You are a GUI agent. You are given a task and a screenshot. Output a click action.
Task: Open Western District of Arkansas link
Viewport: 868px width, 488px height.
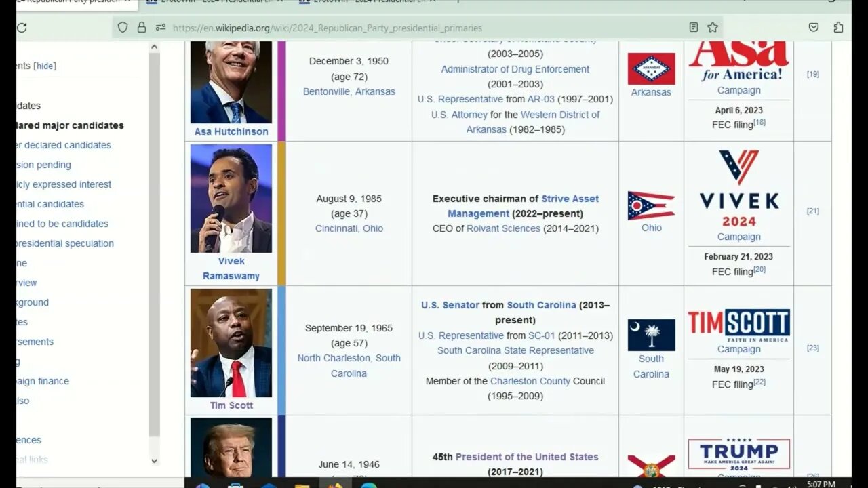[532, 122]
